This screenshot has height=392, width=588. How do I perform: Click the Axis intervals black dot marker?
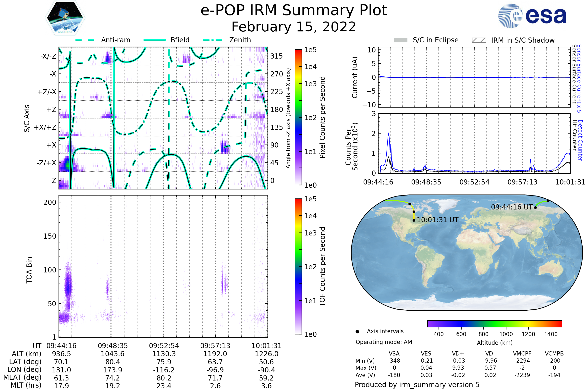[x=357, y=332]
